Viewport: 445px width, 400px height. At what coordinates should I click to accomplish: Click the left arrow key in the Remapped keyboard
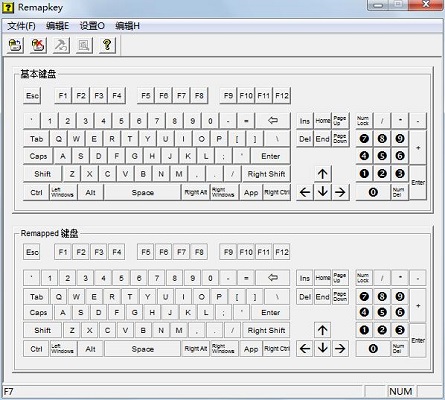305,348
